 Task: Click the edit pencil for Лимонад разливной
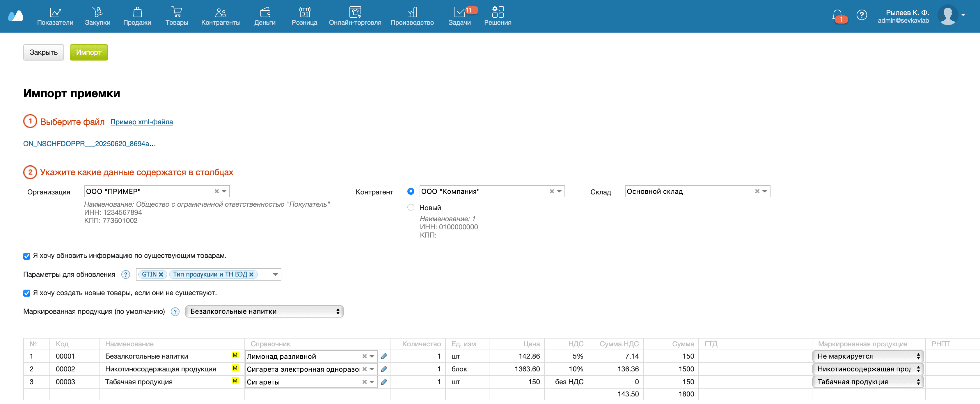[x=384, y=357]
